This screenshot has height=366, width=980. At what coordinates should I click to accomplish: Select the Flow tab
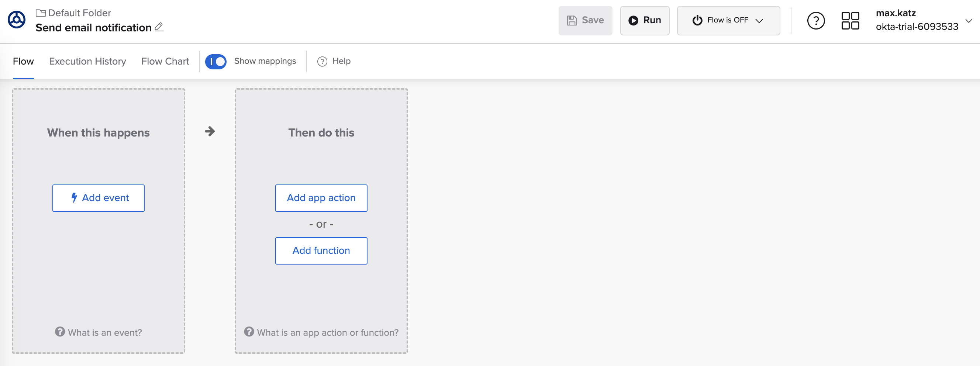click(23, 62)
